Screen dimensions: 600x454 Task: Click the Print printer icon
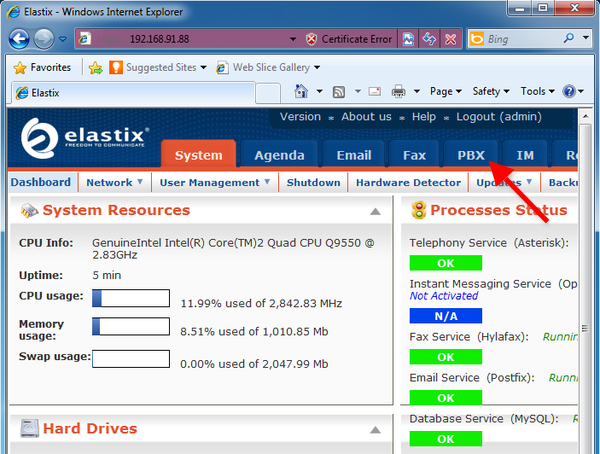pyautogui.click(x=398, y=91)
